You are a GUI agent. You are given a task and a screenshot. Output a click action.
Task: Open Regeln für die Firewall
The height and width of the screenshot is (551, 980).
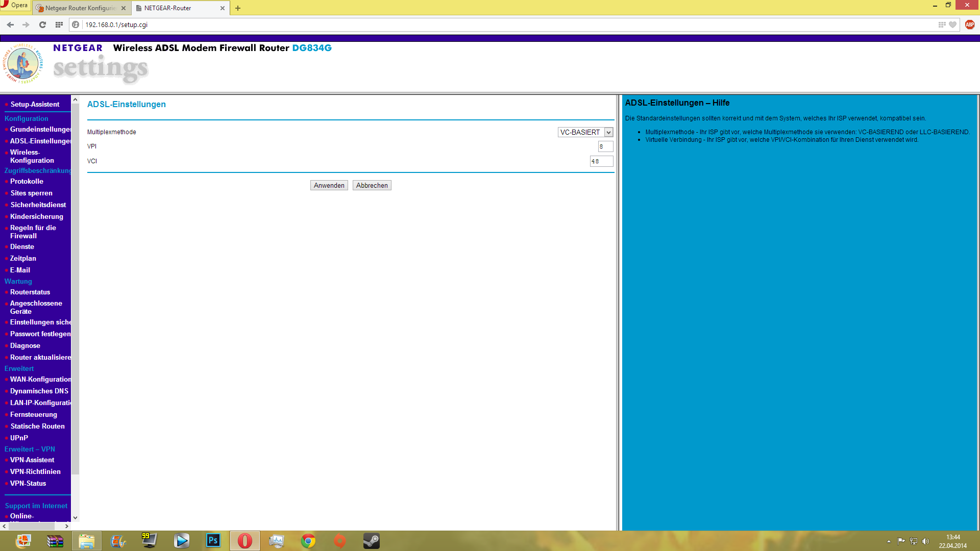[x=33, y=232]
